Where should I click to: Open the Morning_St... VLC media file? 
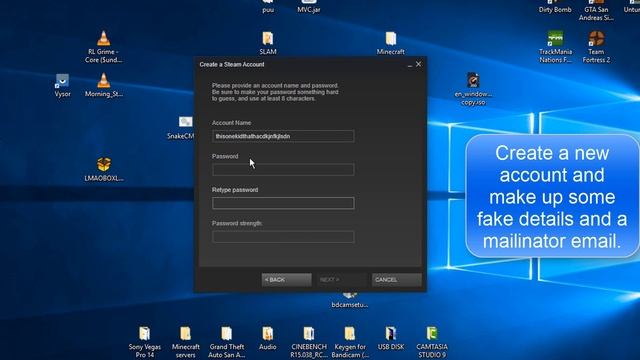coord(104,85)
